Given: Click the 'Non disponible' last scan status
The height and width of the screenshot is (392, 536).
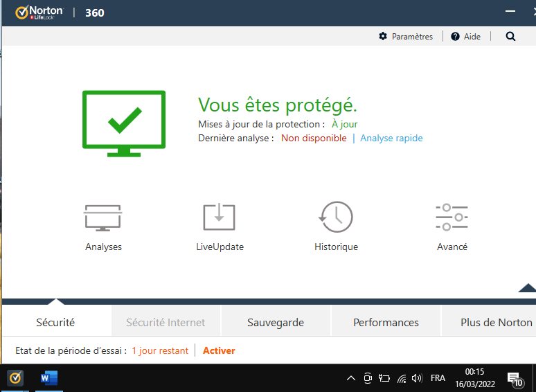Looking at the screenshot, I should pos(314,138).
